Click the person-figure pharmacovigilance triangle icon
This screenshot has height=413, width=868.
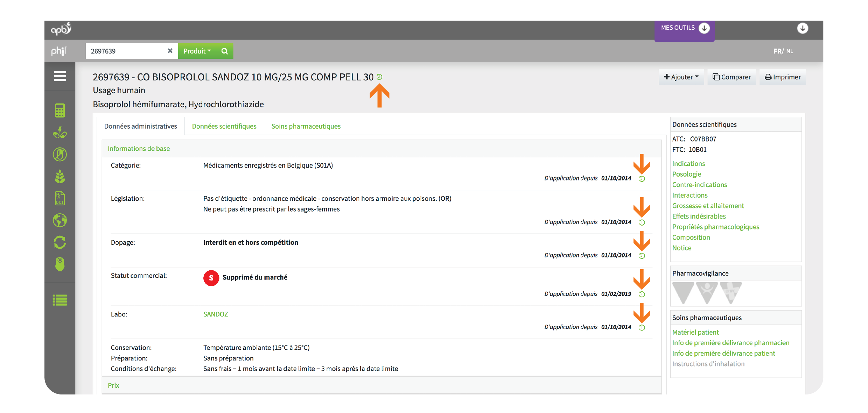(x=707, y=293)
